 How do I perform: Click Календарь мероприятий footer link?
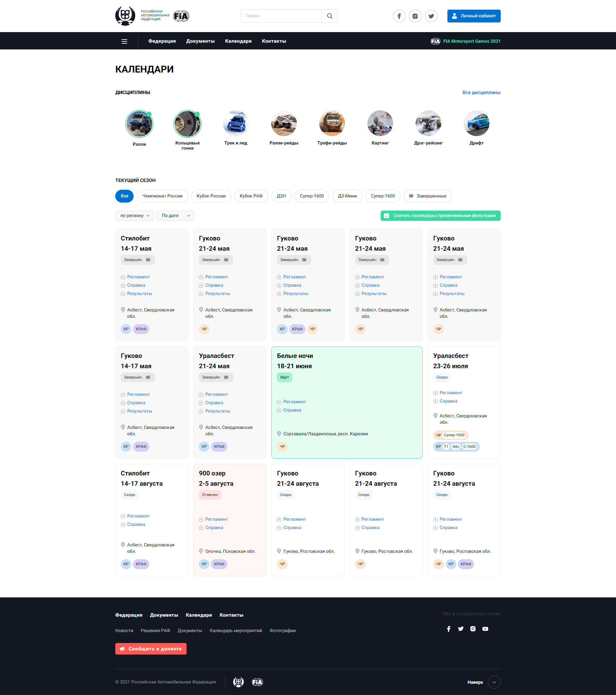click(x=236, y=630)
